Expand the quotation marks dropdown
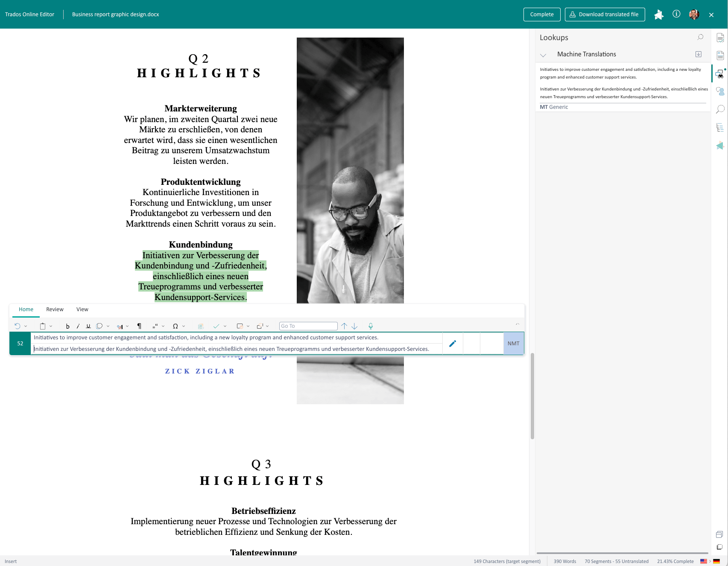The width and height of the screenshot is (728, 566). click(163, 326)
